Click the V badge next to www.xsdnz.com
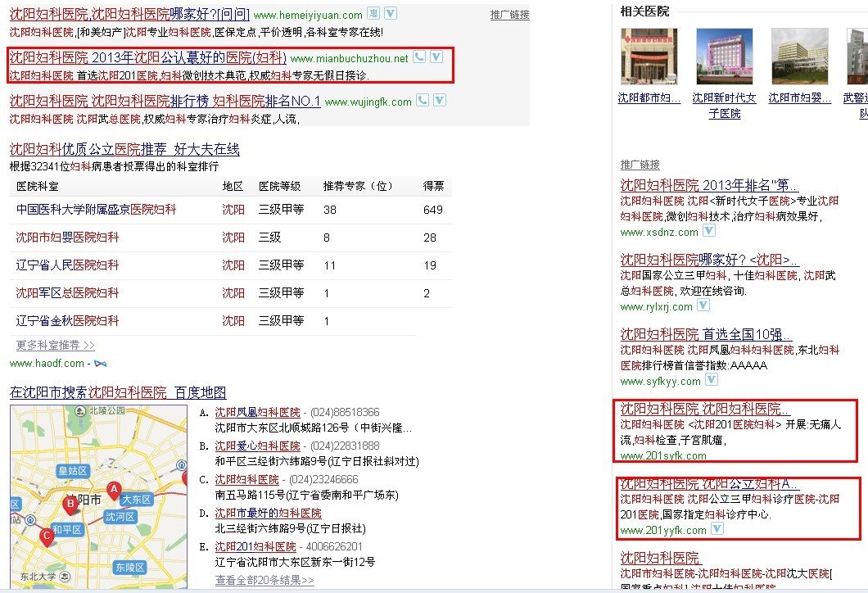 (709, 231)
